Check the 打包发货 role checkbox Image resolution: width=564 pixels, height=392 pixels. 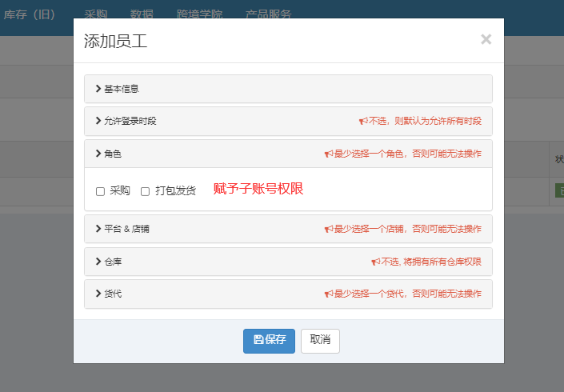pos(145,191)
